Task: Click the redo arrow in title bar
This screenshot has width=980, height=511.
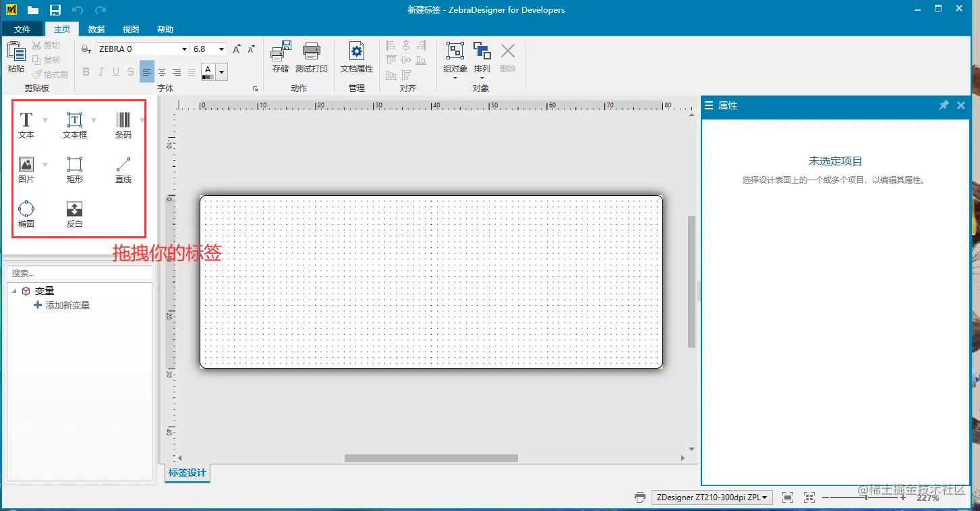Action: [100, 10]
